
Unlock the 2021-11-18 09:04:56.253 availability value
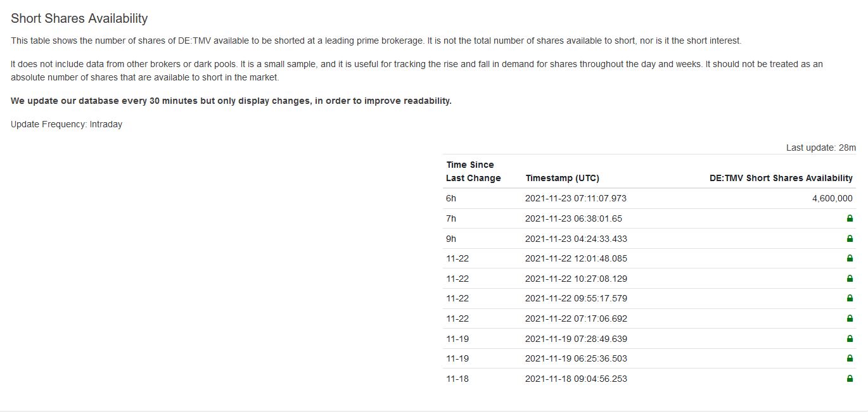coord(850,379)
